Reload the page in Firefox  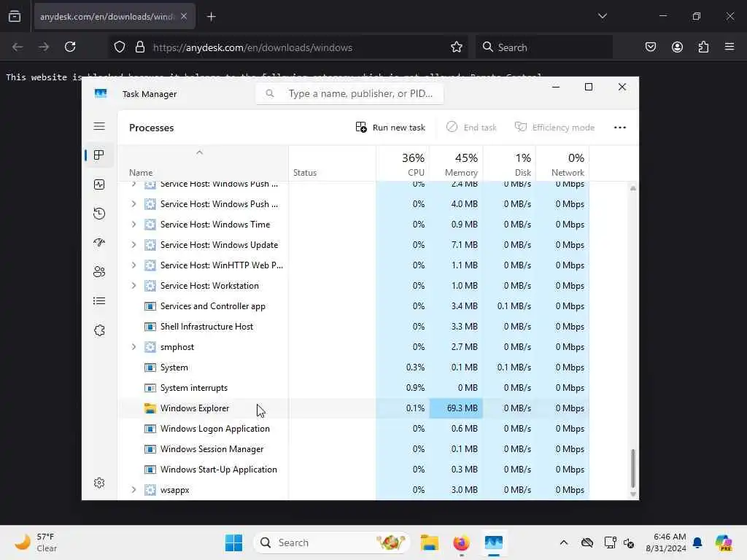[70, 47]
